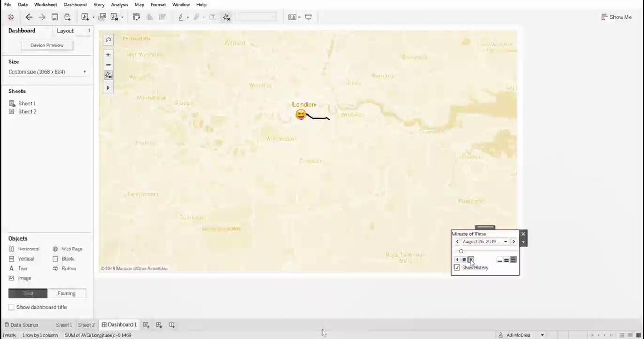
Task: Expand the August 26, 2019 date dropdown
Action: pyautogui.click(x=505, y=242)
